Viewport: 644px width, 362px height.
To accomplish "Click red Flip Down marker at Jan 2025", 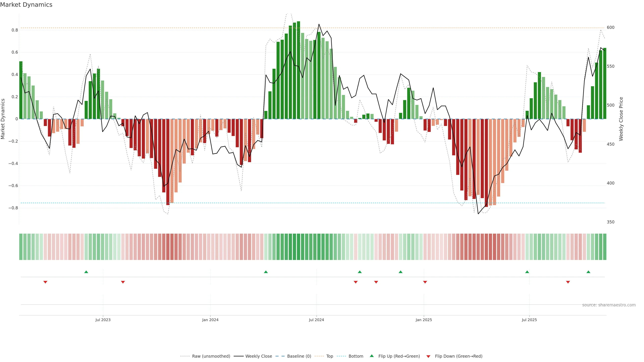I will point(425,282).
